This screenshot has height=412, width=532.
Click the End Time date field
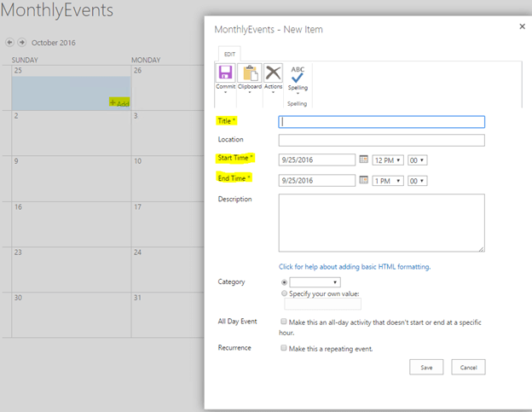tap(317, 181)
